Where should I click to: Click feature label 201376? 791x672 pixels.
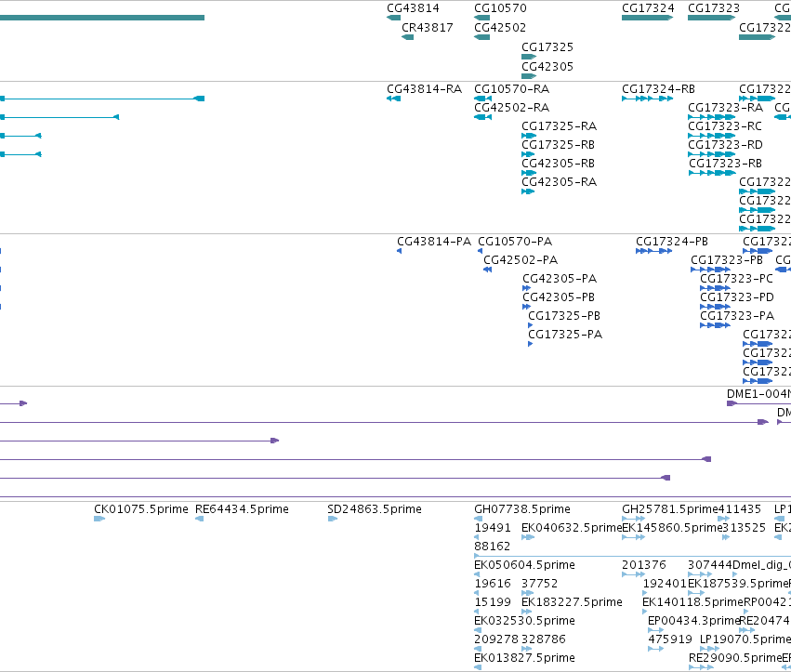[644, 564]
